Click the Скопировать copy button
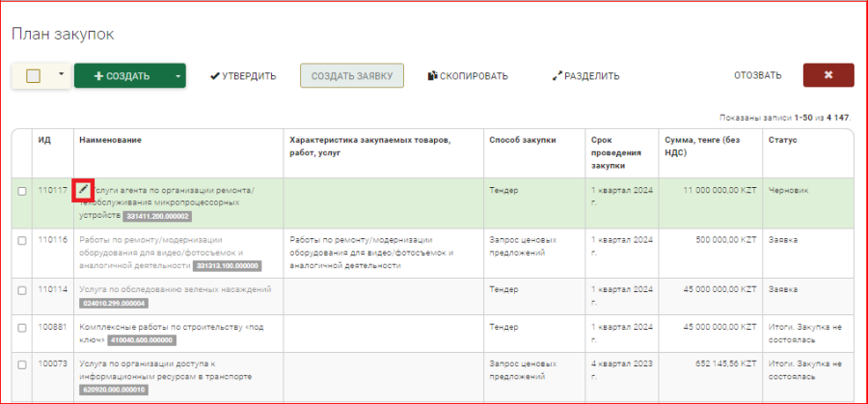Image resolution: width=868 pixels, height=404 pixels. [468, 76]
